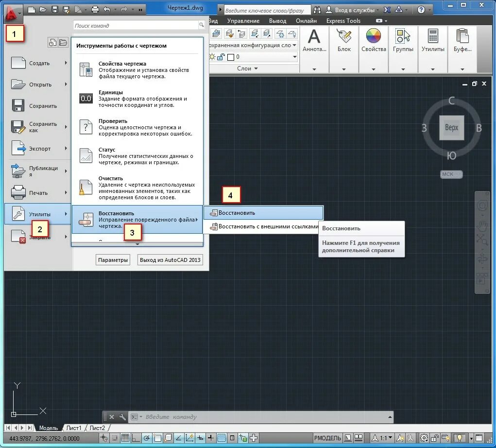Show recent documents icon in application menu
Image resolution: width=496 pixels, height=448 pixels.
[x=52, y=42]
